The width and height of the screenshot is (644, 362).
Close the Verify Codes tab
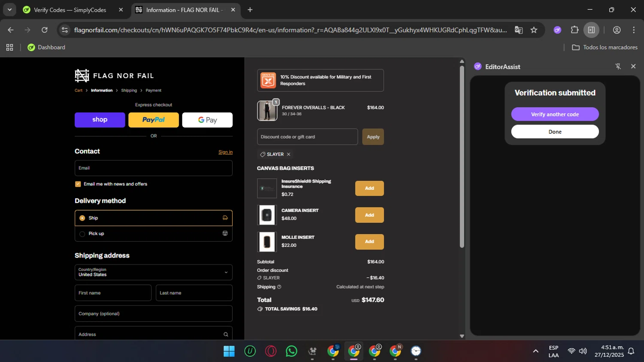(x=121, y=10)
